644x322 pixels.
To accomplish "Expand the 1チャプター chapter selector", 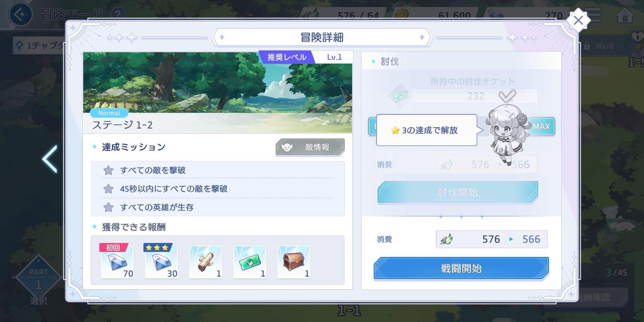I will pos(39,45).
